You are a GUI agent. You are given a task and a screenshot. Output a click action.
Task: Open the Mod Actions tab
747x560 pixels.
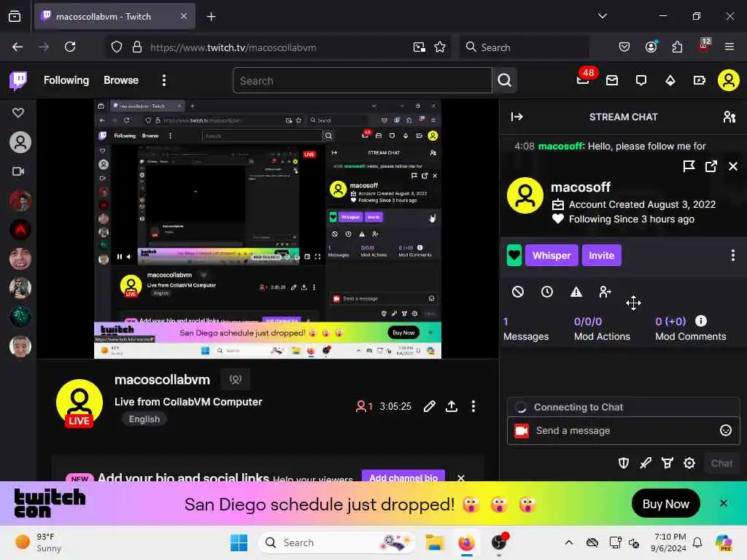602,329
